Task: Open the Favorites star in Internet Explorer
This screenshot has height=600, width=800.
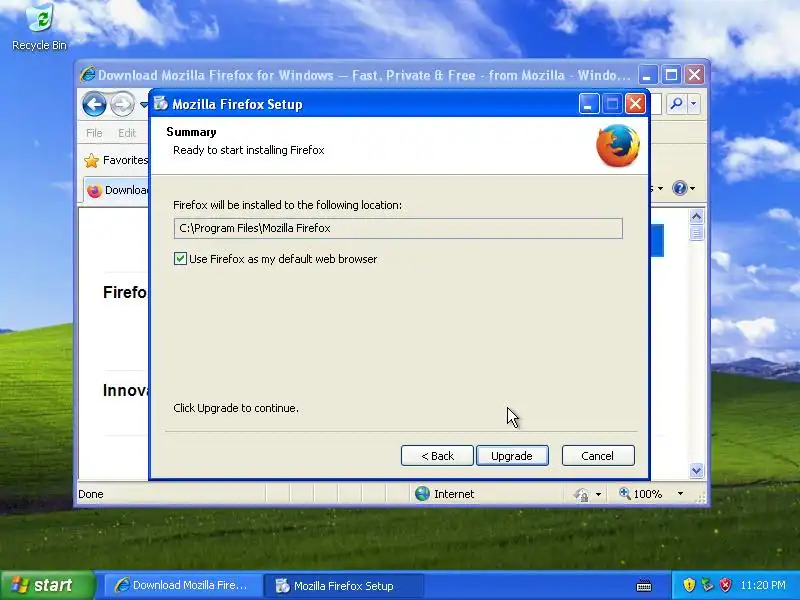Action: [x=91, y=161]
